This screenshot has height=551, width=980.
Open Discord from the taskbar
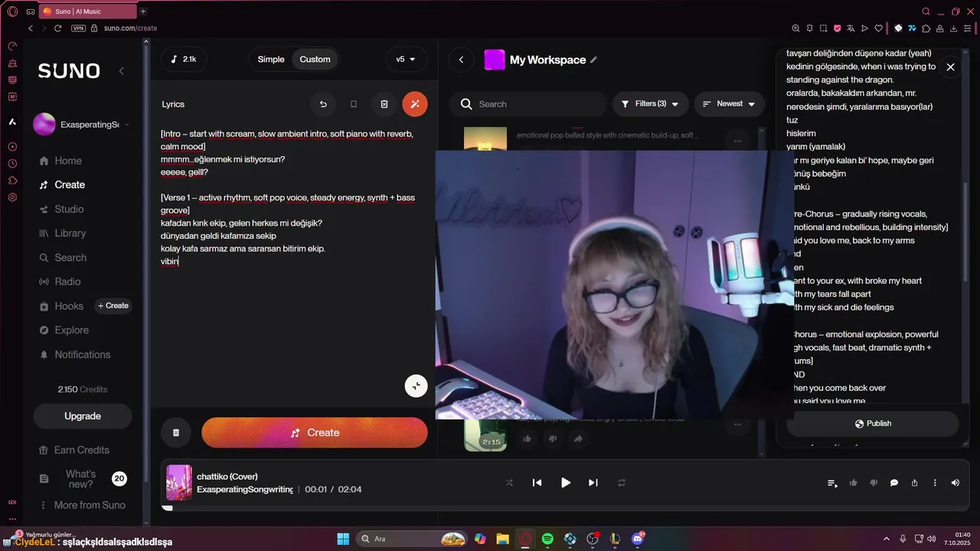(x=638, y=539)
